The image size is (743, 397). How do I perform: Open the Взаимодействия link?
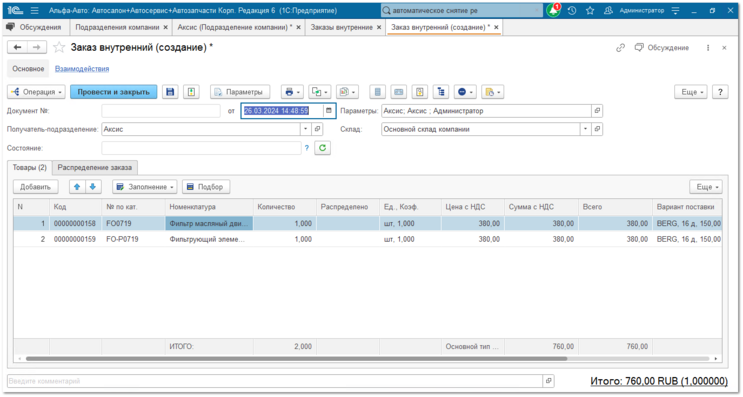(82, 69)
